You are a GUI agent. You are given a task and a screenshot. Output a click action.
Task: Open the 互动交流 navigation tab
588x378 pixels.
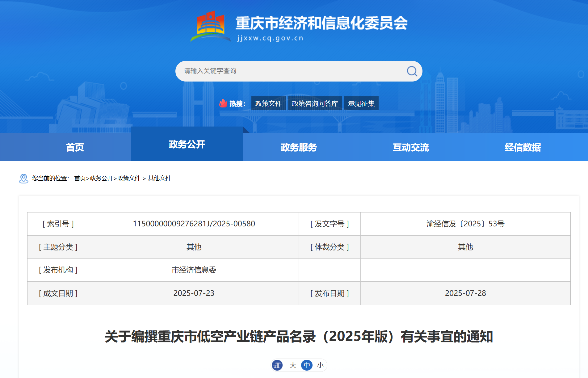click(411, 147)
